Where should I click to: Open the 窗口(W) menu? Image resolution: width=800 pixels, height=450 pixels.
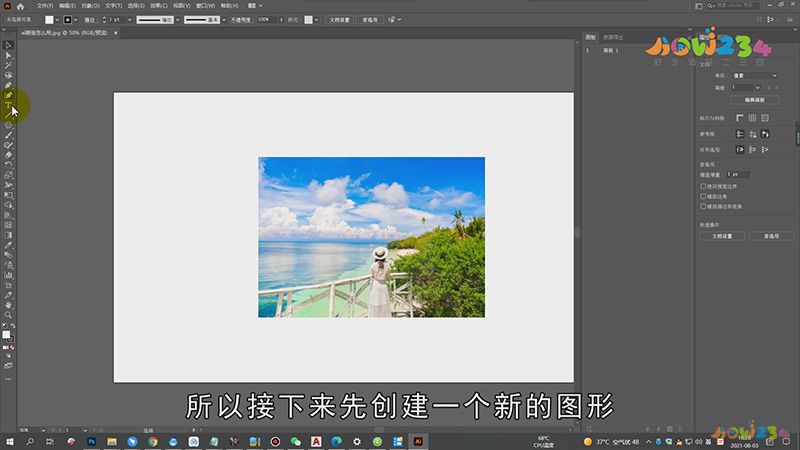206,6
